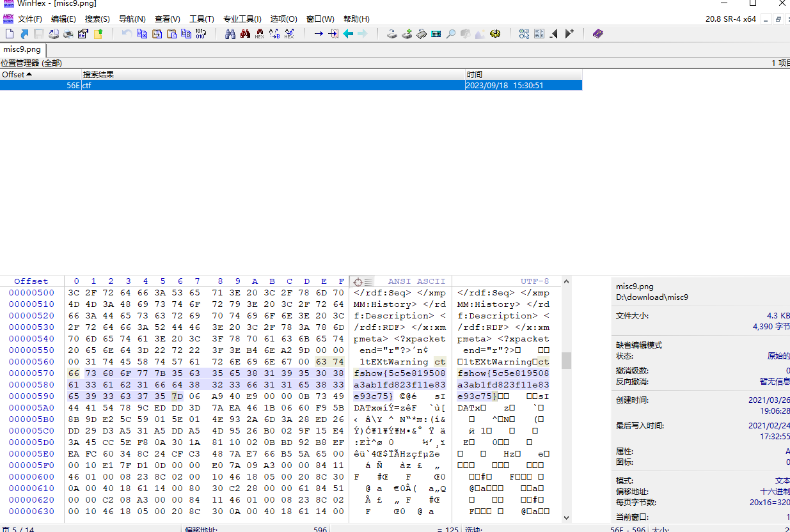The image size is (790, 532).
Task: Open the 搜索(S) menu
Action: click(97, 19)
